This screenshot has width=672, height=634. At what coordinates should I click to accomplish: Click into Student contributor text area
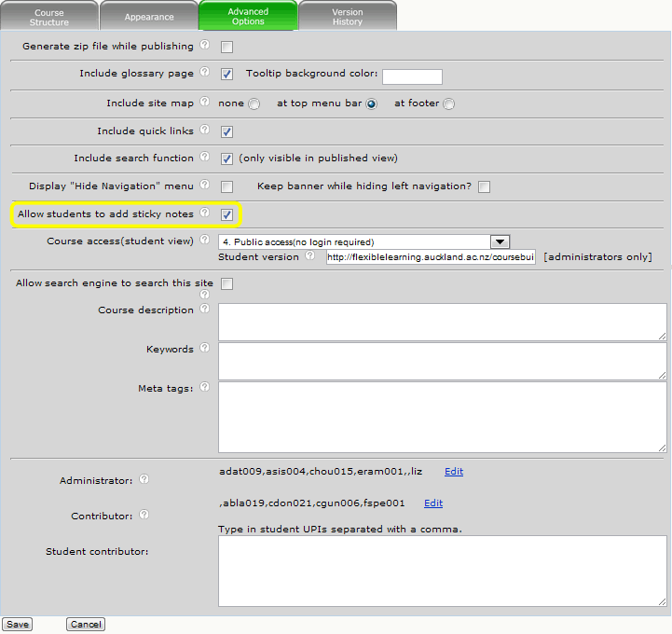(x=443, y=571)
